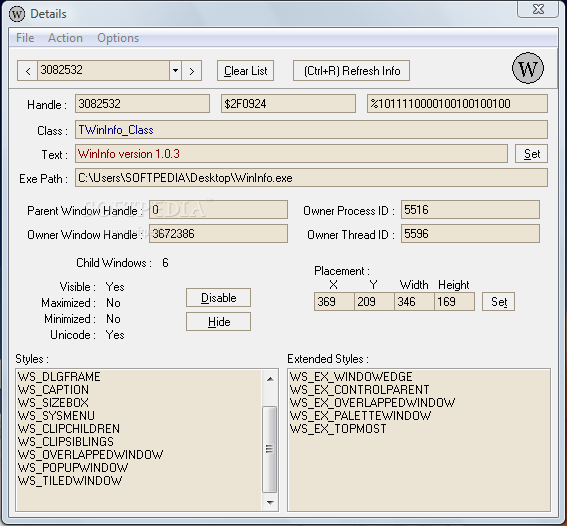Click the Maximized value No

113,303
